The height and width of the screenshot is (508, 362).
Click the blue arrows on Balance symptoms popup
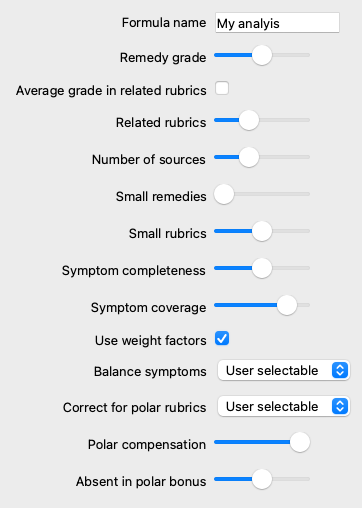click(x=340, y=370)
